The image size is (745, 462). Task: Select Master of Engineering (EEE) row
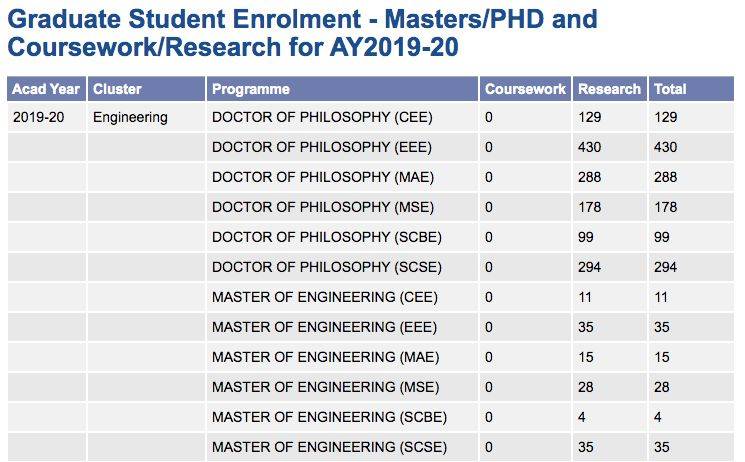click(325, 328)
